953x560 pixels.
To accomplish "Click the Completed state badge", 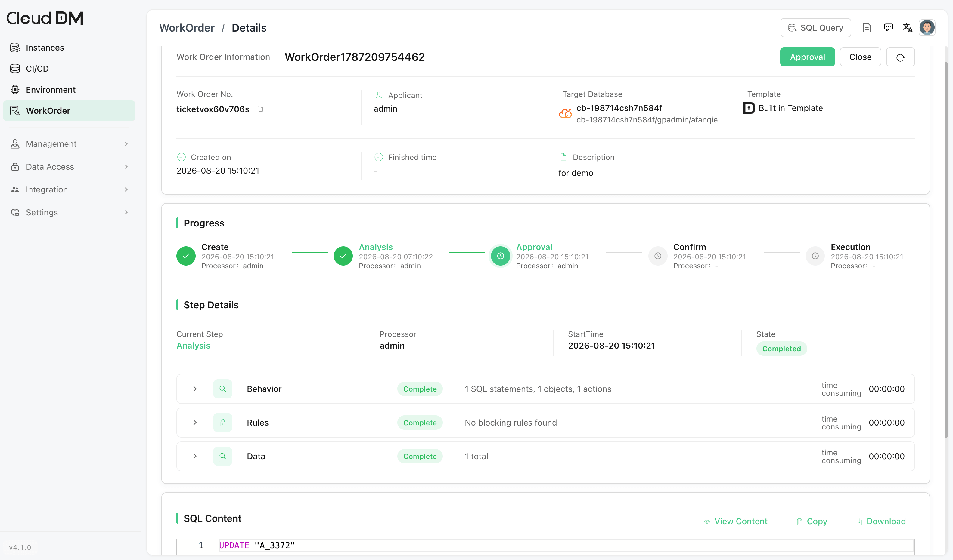I will pyautogui.click(x=781, y=349).
